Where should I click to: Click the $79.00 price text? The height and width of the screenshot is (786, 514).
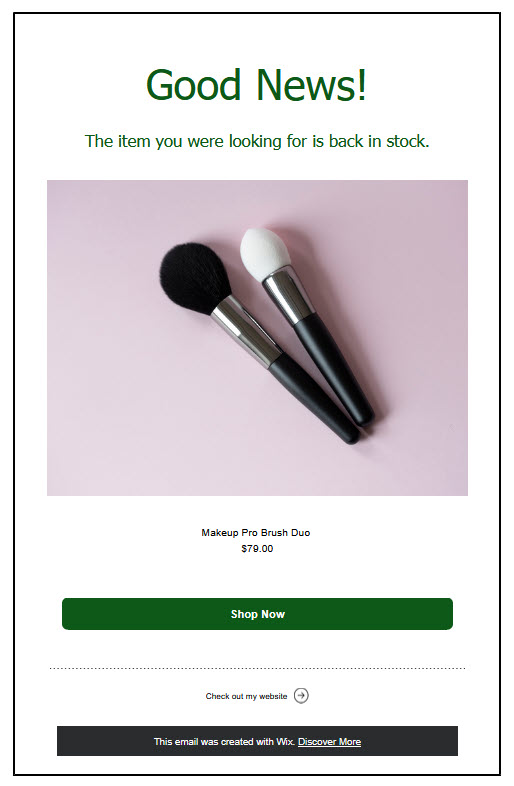(x=257, y=548)
